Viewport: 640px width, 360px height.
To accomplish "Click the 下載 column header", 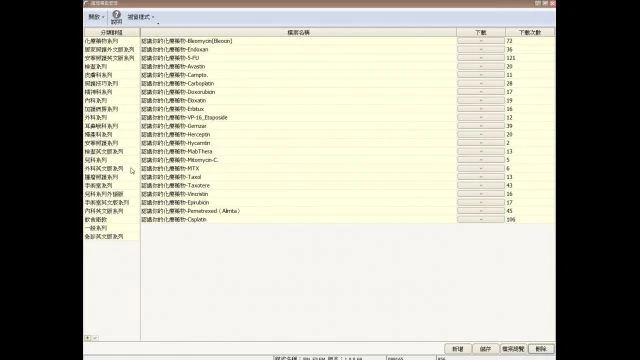I will click(x=481, y=32).
